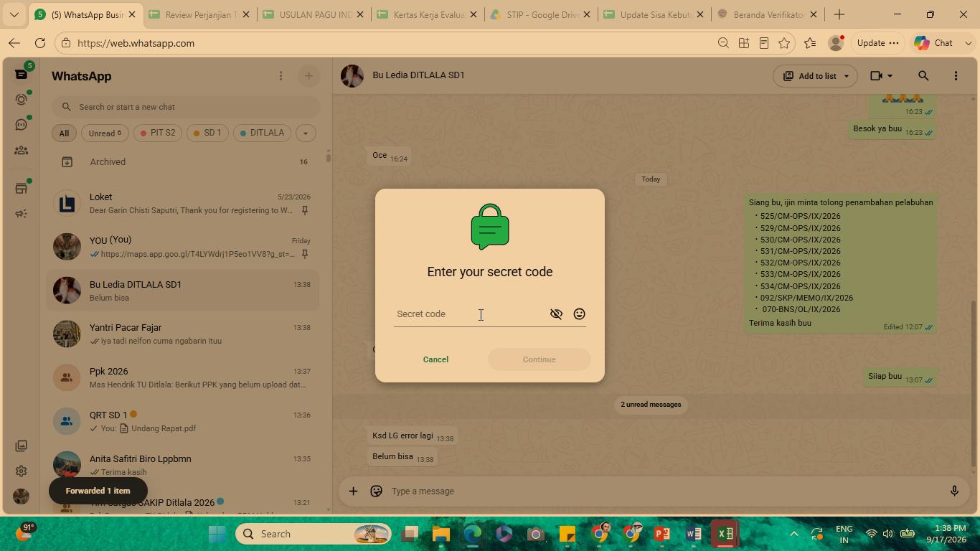Screen dimensions: 980x551
Task: Open the sticker picker beside message box
Action: pos(376,491)
